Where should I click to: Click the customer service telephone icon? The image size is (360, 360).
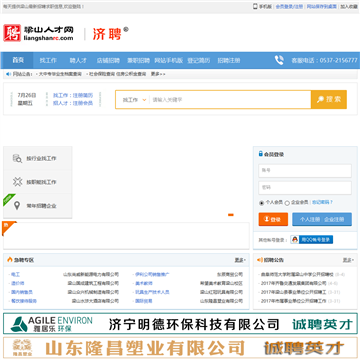tap(279, 60)
